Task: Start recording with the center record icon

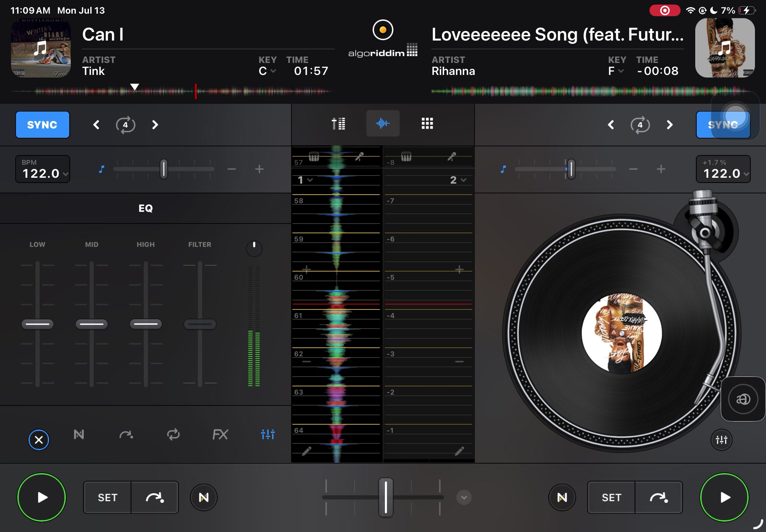Action: pyautogui.click(x=382, y=30)
